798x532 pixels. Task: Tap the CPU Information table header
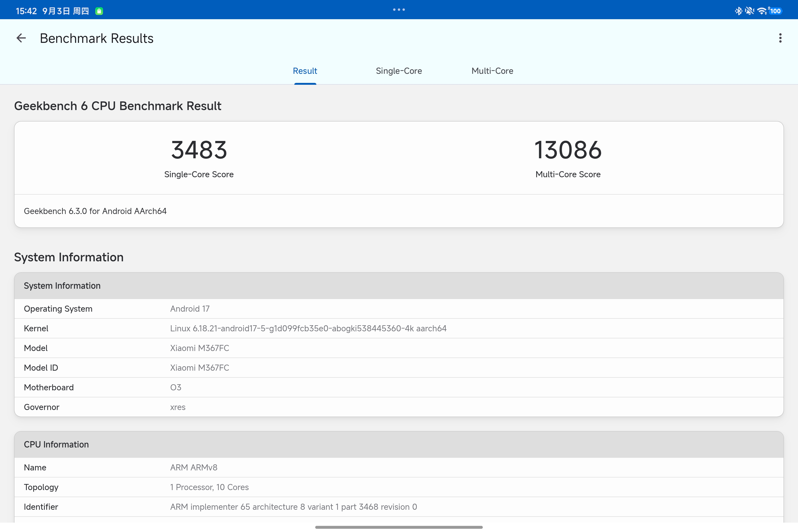tap(399, 444)
